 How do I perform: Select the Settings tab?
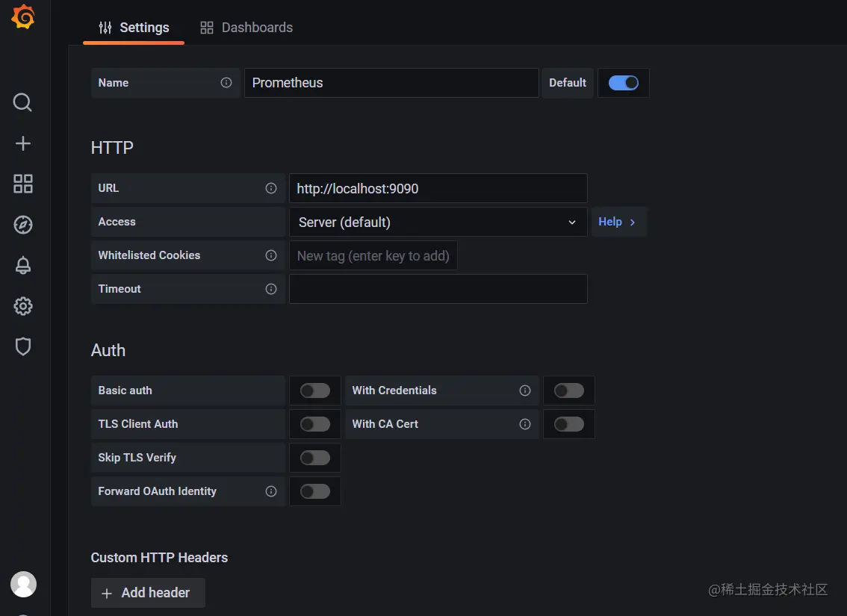coord(134,28)
